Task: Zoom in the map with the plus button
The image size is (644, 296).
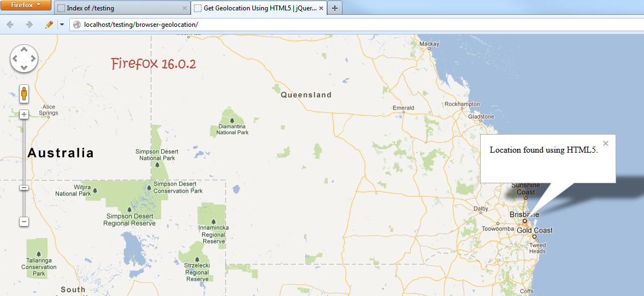Action: [24, 114]
